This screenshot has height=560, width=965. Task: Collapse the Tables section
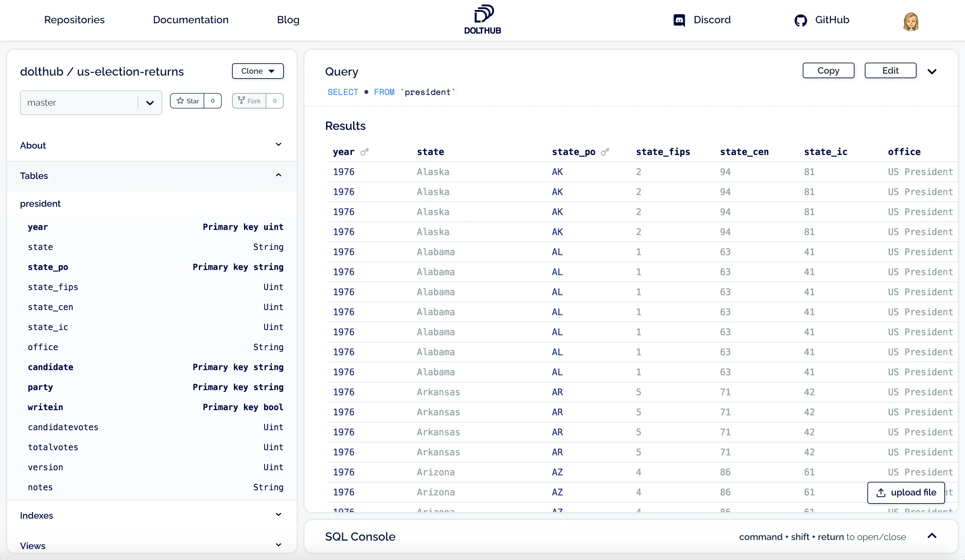(x=278, y=175)
